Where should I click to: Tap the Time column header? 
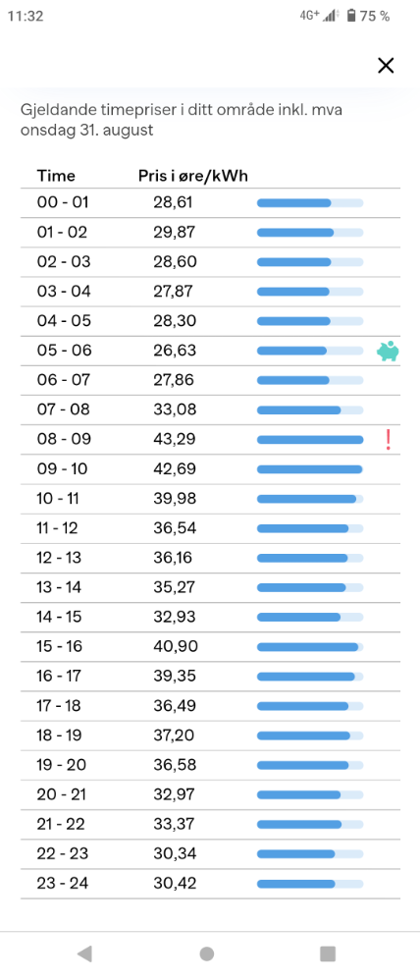tap(56, 176)
